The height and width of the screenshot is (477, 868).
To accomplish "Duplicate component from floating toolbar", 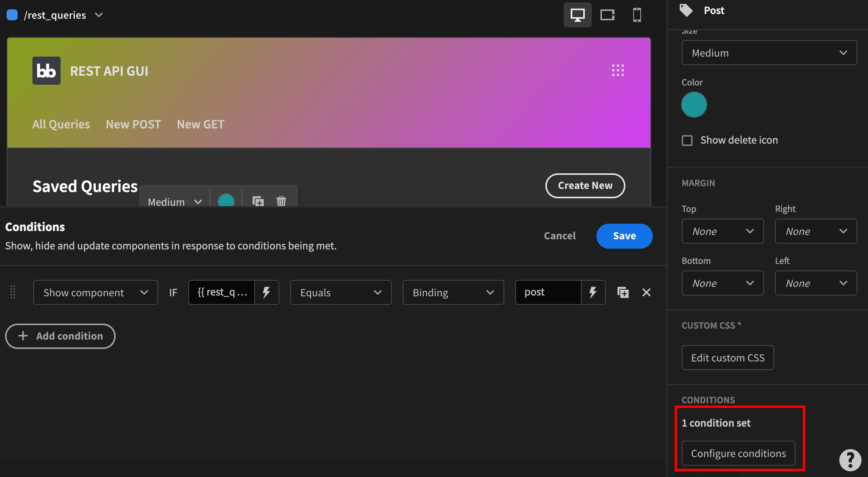I will point(258,201).
